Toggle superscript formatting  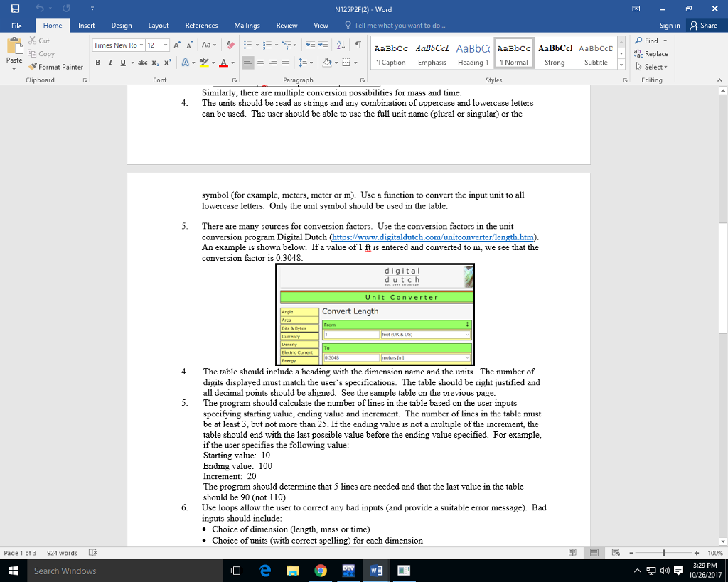tap(167, 62)
